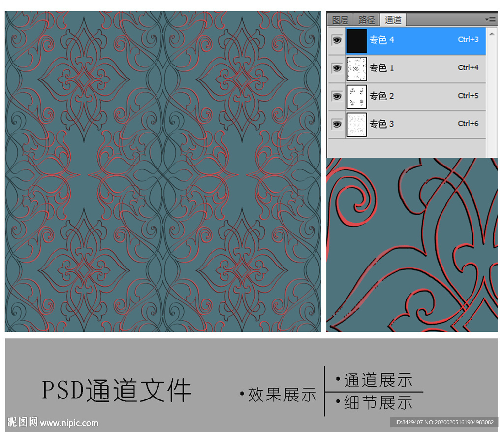
Task: Select the 通道 tab
Action: (393, 20)
